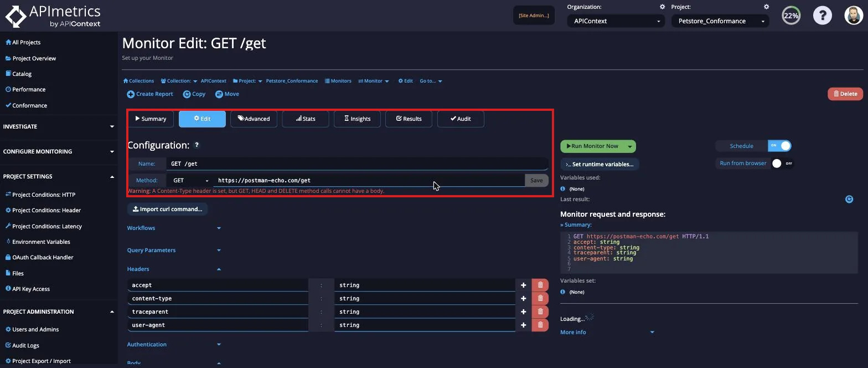868x368 pixels.
Task: Open Environment Variables page
Action: tap(38, 242)
